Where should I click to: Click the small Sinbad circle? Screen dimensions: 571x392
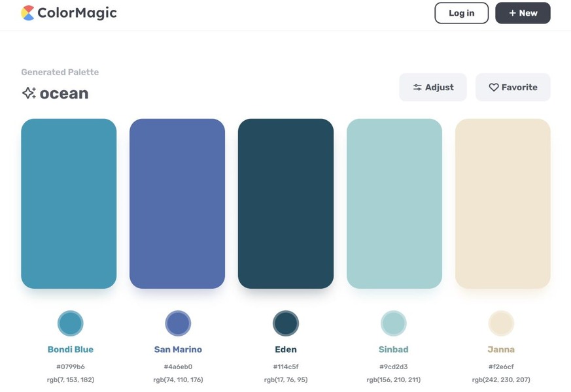pyautogui.click(x=394, y=323)
